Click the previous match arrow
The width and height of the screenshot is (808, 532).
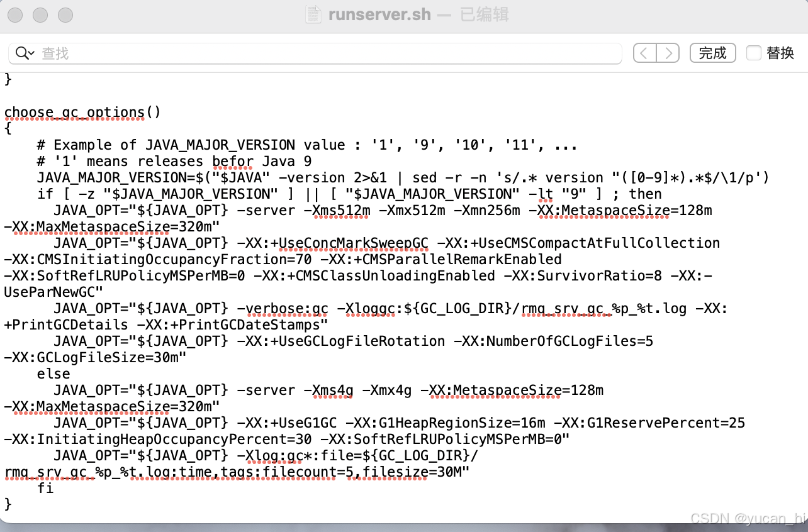click(644, 53)
